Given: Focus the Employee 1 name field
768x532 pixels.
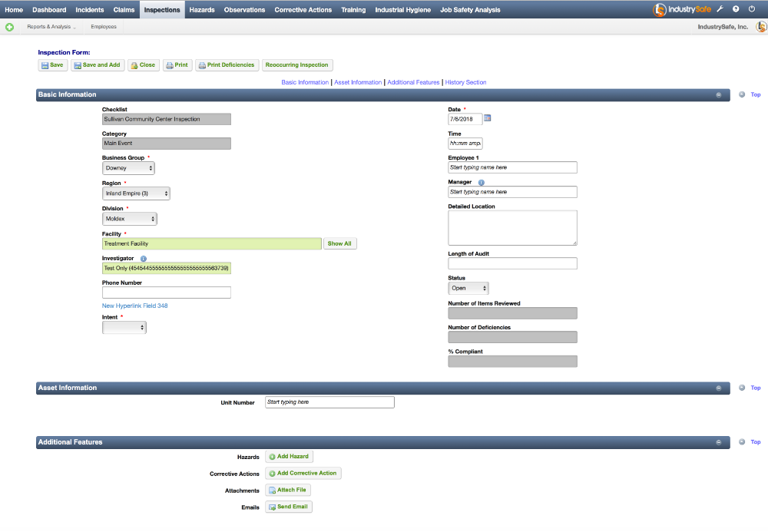Looking at the screenshot, I should click(x=512, y=167).
